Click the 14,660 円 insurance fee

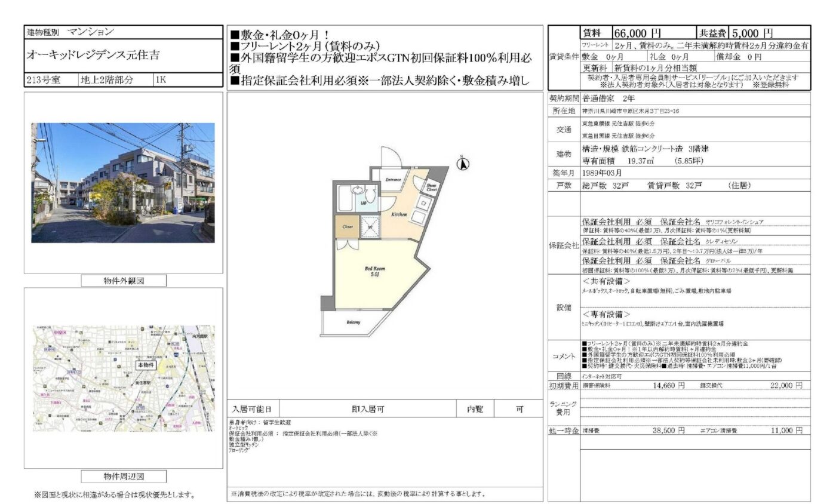click(669, 386)
